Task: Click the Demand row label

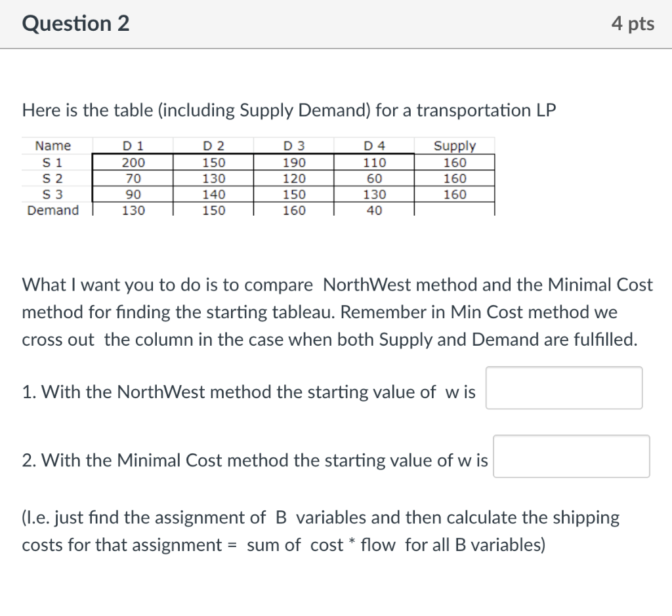Action: (x=52, y=211)
